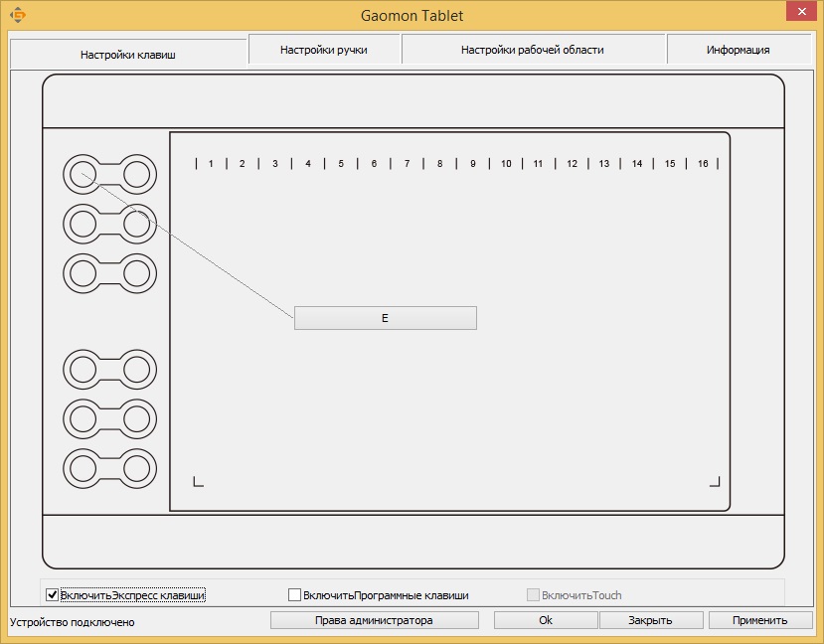The height and width of the screenshot is (644, 824).
Task: Select soft key 14 on tablet area
Action: click(637, 163)
